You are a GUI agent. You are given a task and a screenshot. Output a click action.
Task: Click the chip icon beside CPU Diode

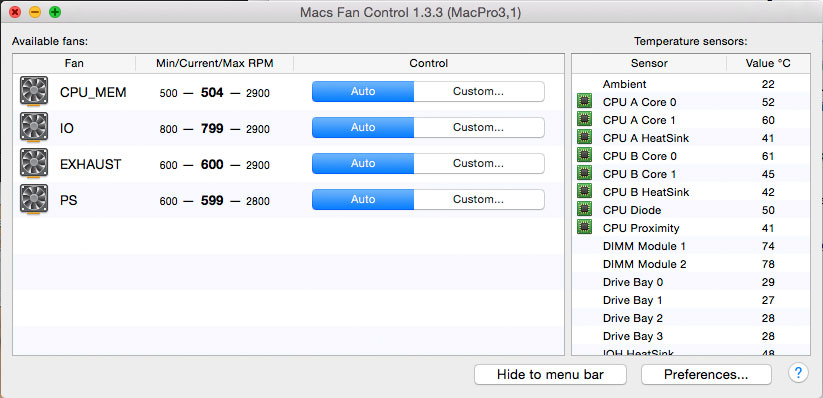[x=584, y=209]
